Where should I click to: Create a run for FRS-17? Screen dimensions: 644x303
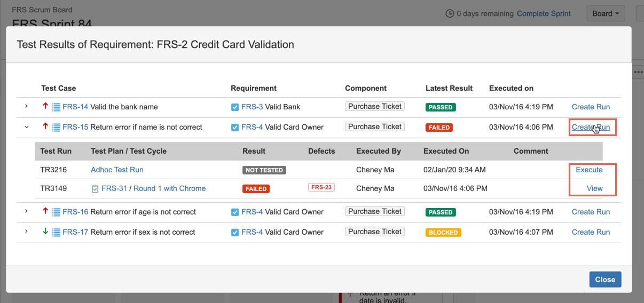pyautogui.click(x=591, y=233)
